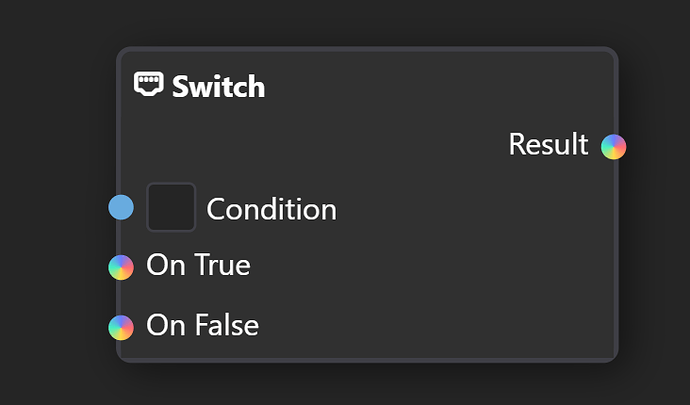Click the empty canvas left of the Condition pin
The image size is (690, 405).
coord(50,207)
